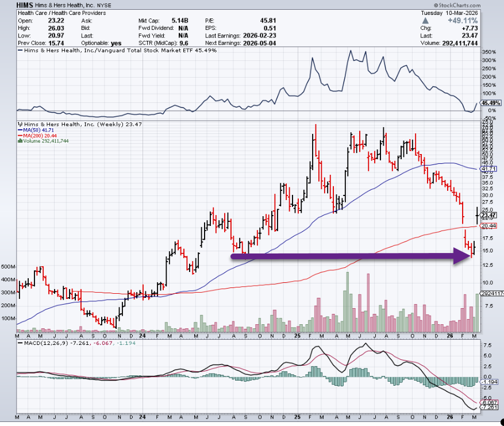Image resolution: width=504 pixels, height=426 pixels.
Task: Click the 23.47 last price tag on the axis
Action: pos(488,216)
